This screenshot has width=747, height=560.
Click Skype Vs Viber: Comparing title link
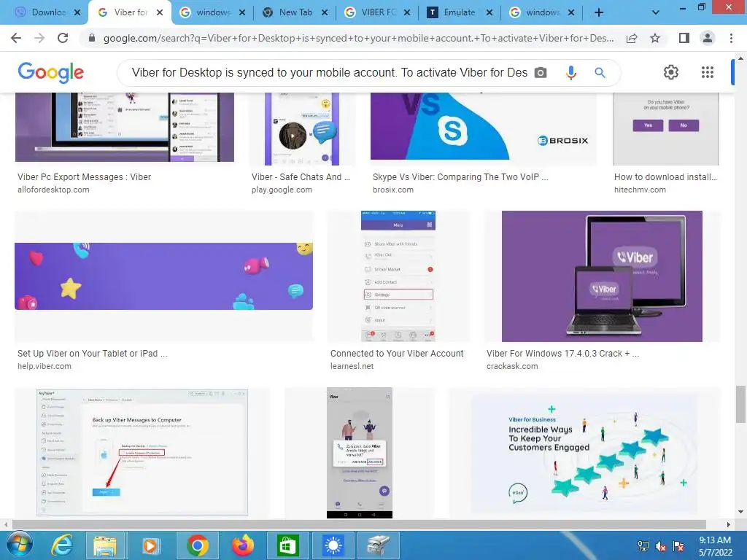pos(461,177)
